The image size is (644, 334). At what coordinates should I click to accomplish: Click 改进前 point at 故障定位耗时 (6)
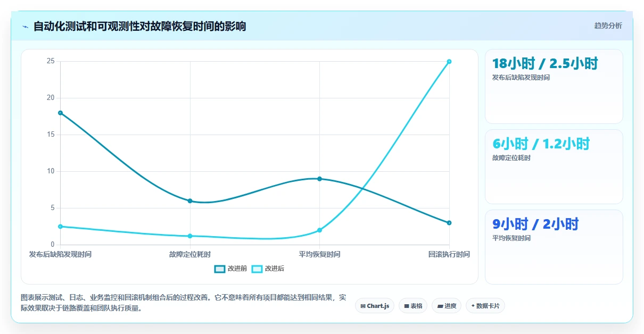pyautogui.click(x=190, y=201)
